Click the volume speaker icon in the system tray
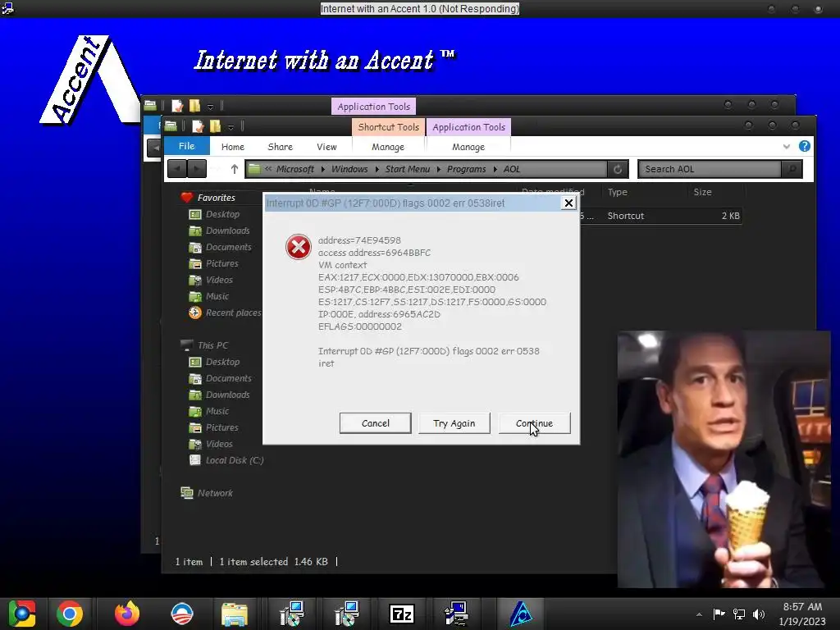Screen dimensions: 840x630 [759, 614]
